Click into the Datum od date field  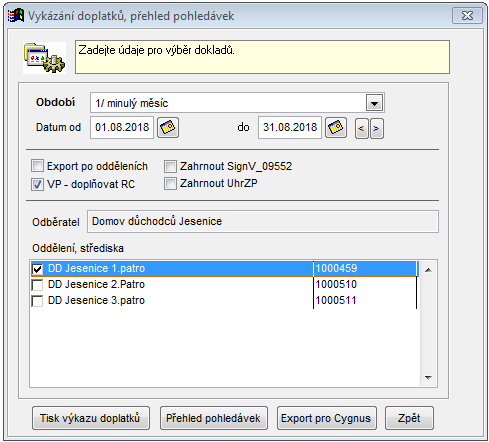pyautogui.click(x=122, y=127)
